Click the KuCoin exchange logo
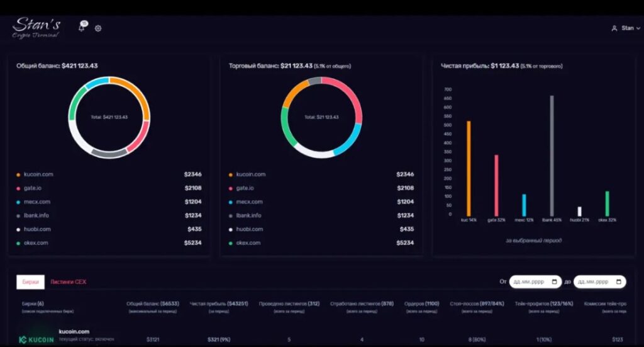This screenshot has width=644, height=347. tap(36, 339)
